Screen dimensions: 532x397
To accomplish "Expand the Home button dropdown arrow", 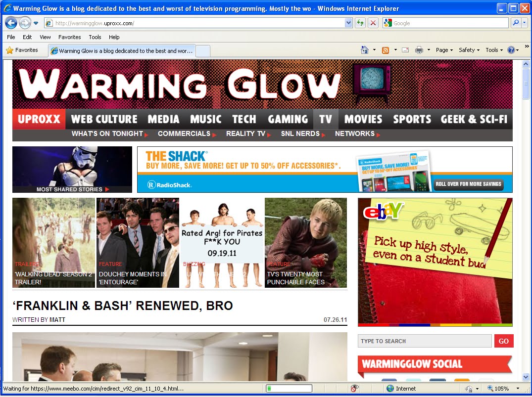I will [x=374, y=50].
